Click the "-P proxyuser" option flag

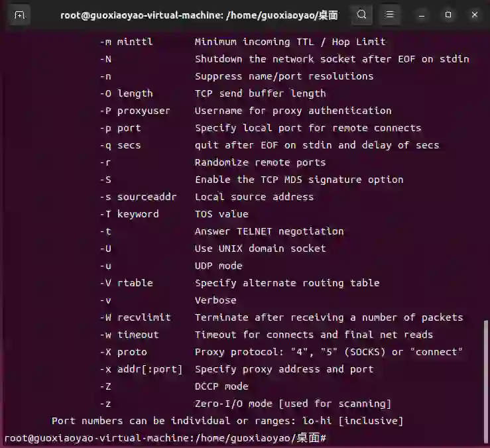pos(135,111)
